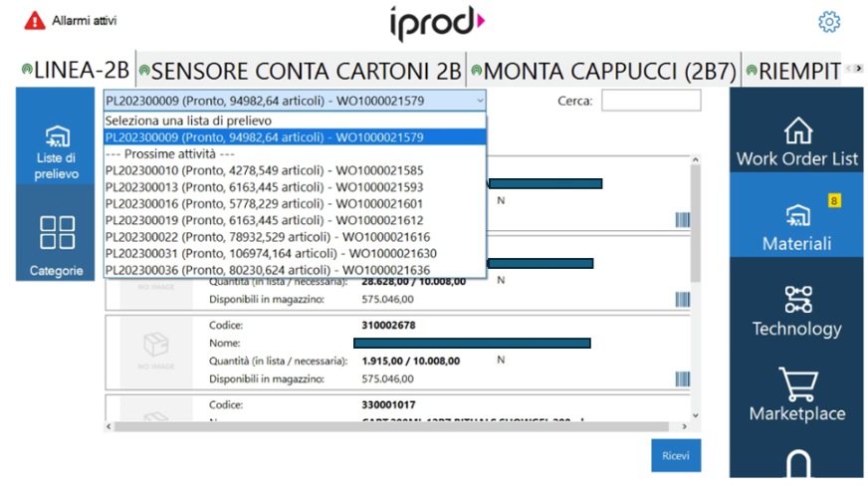The image size is (868, 490).
Task: Click barcode icon for item 310002678
Action: [682, 379]
